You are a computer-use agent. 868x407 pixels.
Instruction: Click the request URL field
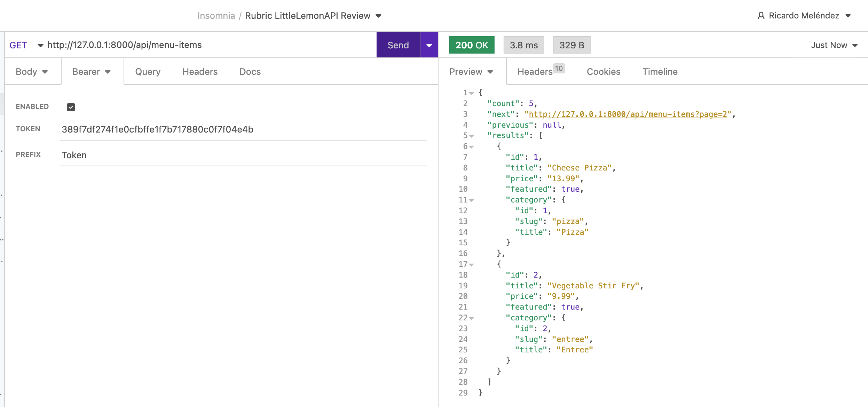(209, 45)
